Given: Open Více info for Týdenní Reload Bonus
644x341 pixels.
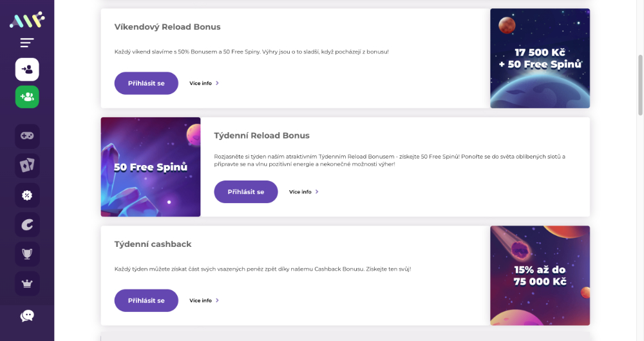Looking at the screenshot, I should pos(304,191).
